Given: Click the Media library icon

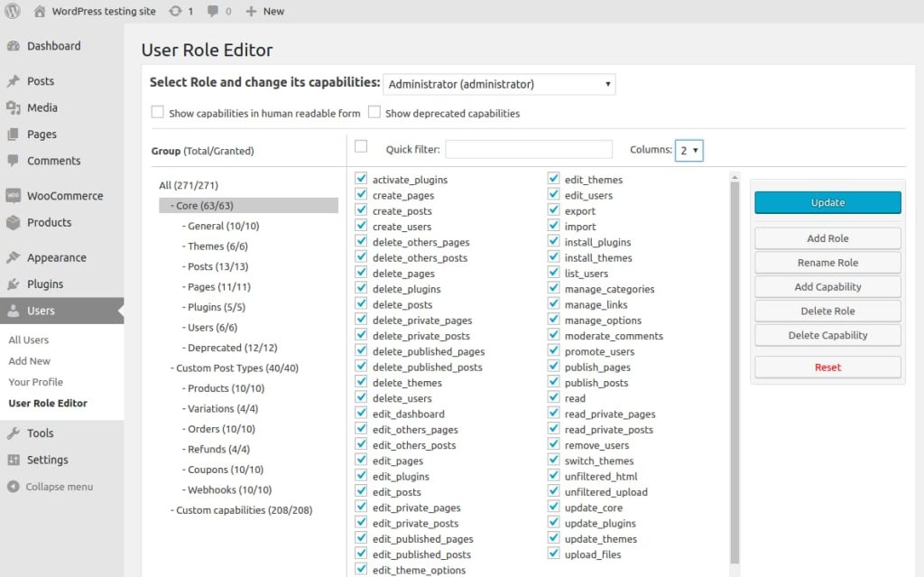Looking at the screenshot, I should (13, 107).
